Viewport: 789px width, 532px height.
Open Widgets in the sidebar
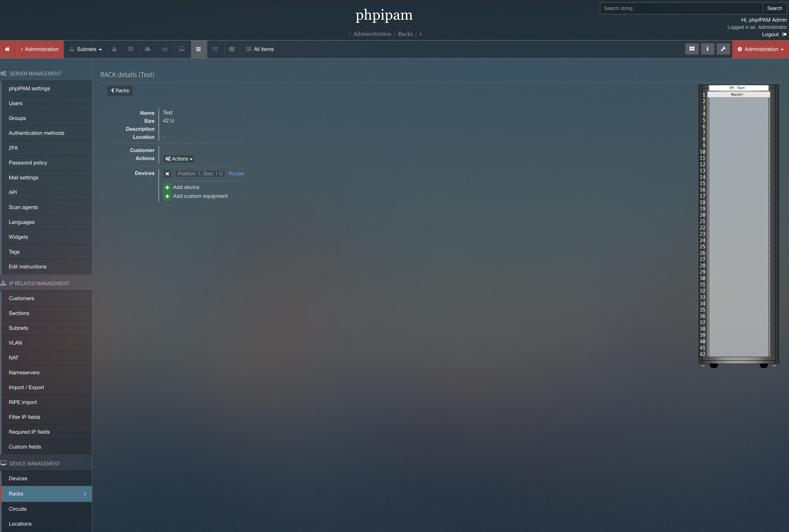[47, 237]
